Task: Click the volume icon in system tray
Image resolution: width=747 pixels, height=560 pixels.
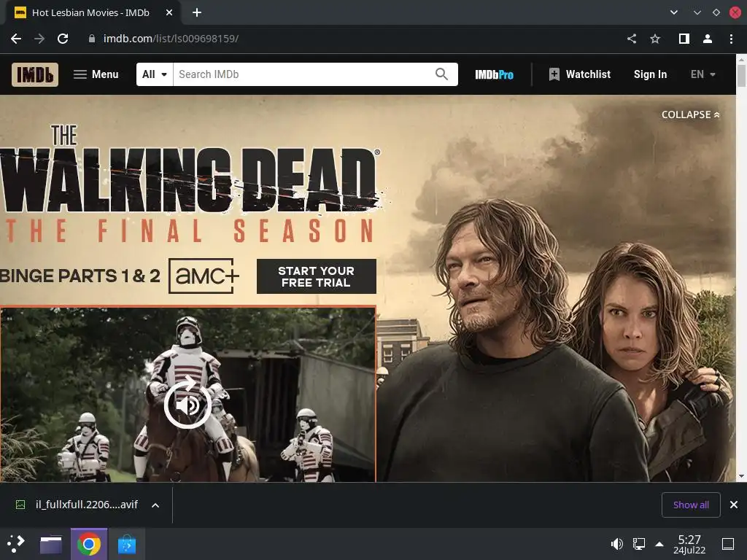Action: coord(616,544)
